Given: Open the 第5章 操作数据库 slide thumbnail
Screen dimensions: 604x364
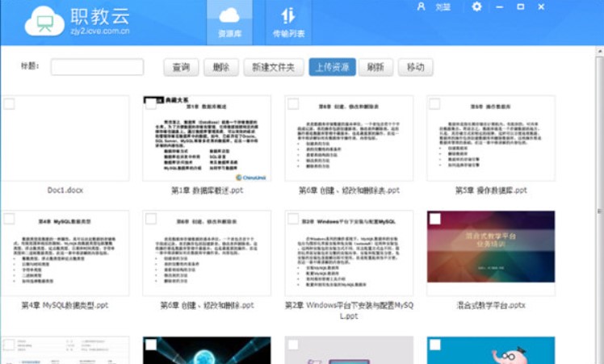Looking at the screenshot, I should click(491, 138).
